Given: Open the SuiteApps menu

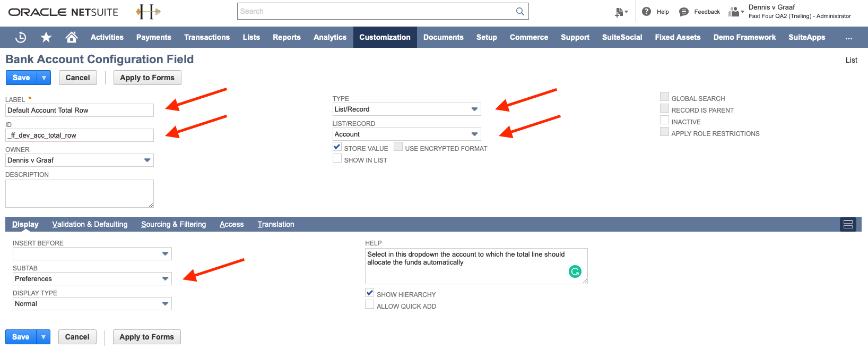Looking at the screenshot, I should click(806, 37).
